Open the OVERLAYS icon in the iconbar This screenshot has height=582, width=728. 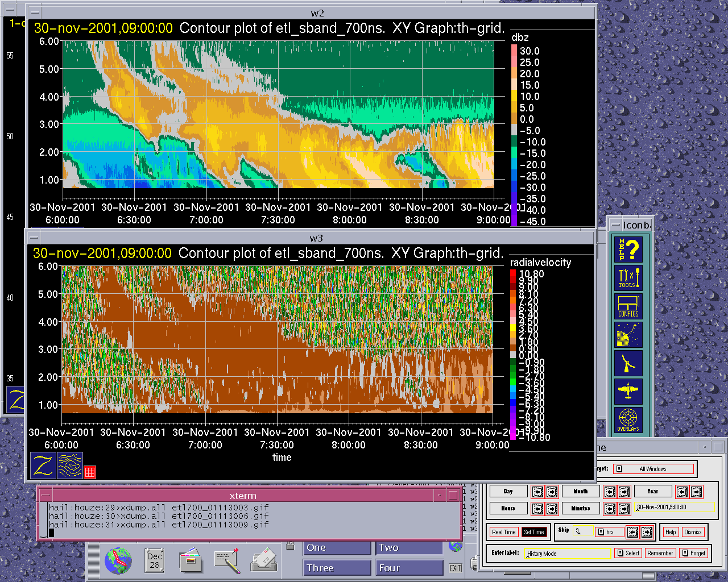[x=628, y=420]
